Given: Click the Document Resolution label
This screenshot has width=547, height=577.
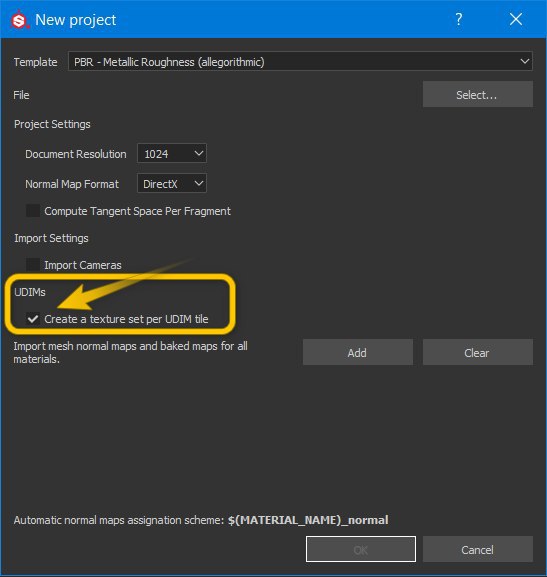Looking at the screenshot, I should pos(76,154).
